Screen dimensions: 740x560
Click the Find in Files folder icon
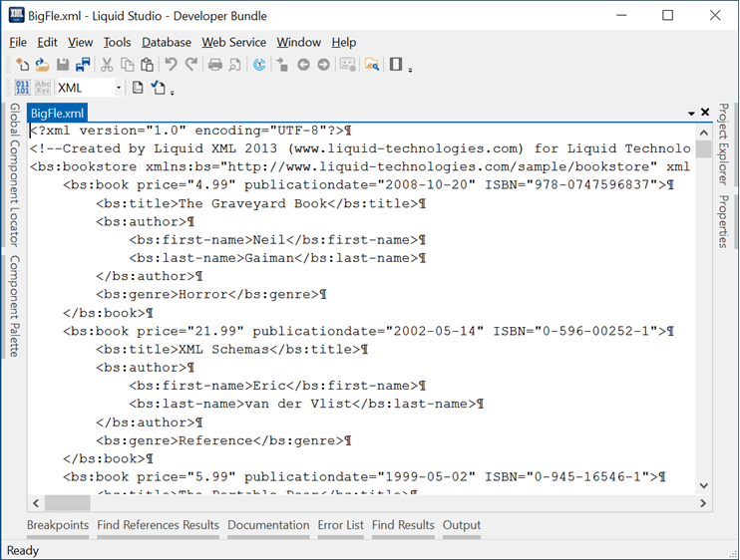pyautogui.click(x=372, y=65)
